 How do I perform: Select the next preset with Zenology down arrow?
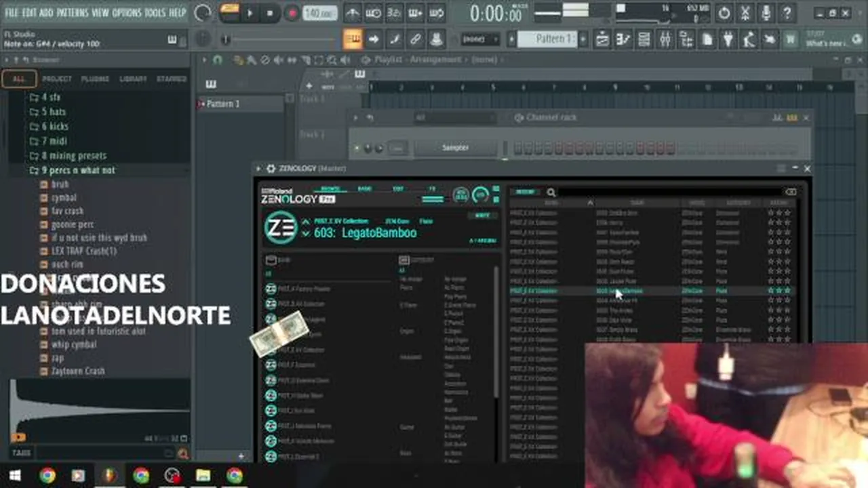coord(306,234)
